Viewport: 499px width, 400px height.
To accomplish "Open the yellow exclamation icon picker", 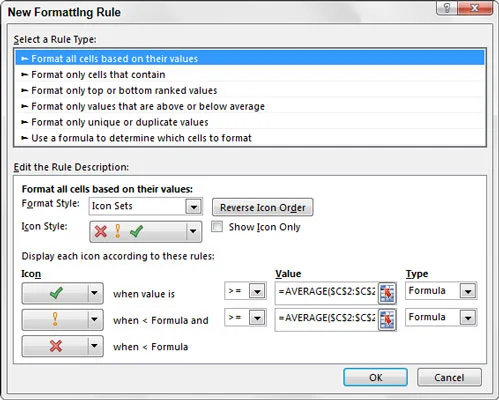I will click(x=62, y=319).
